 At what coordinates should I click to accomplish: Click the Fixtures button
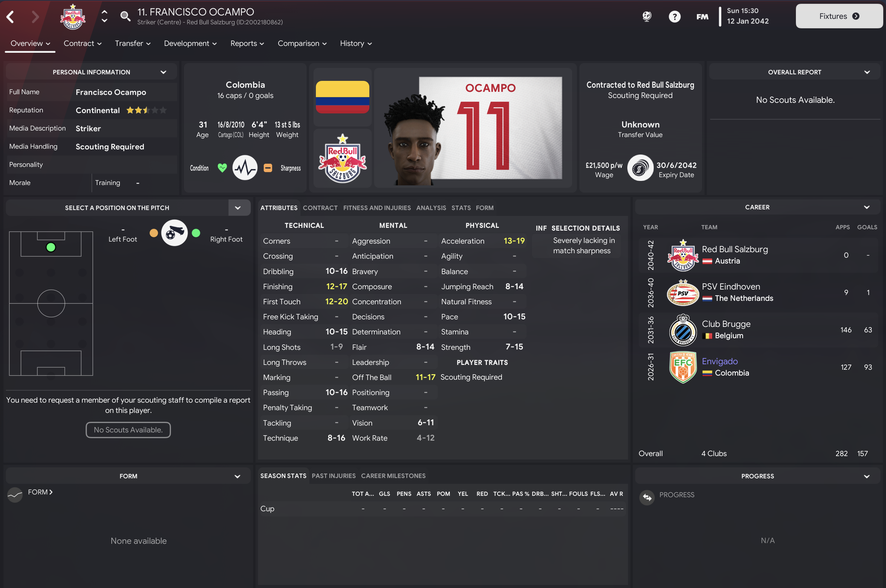click(x=839, y=16)
